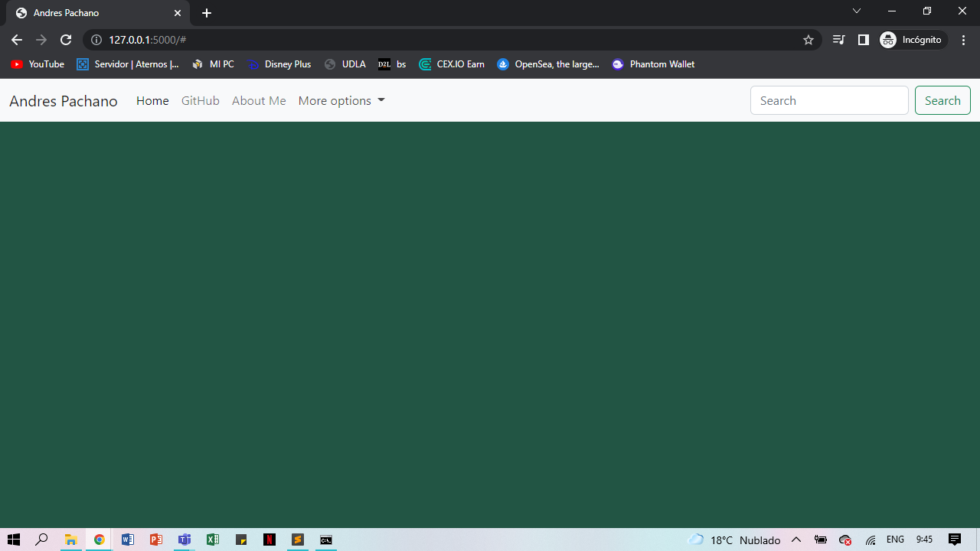Open the Servidor Aternos bookmark

[128, 64]
